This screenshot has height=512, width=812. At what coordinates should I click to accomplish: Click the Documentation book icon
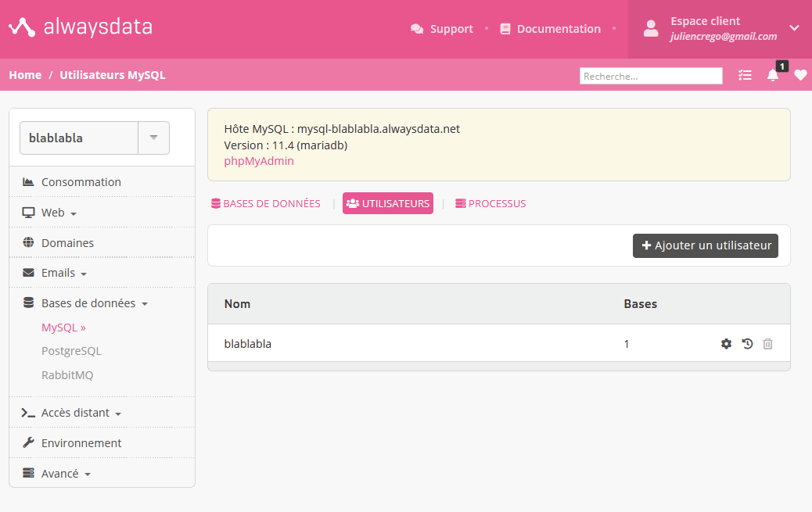coord(505,29)
